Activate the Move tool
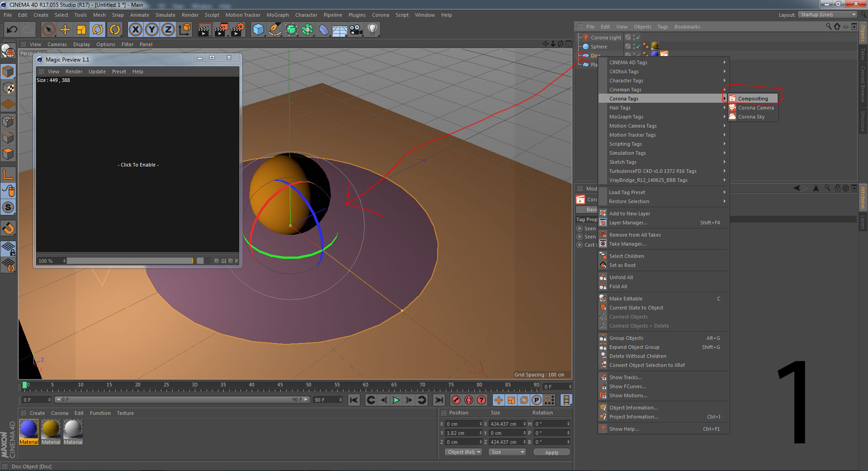This screenshot has width=868, height=471. (x=65, y=30)
